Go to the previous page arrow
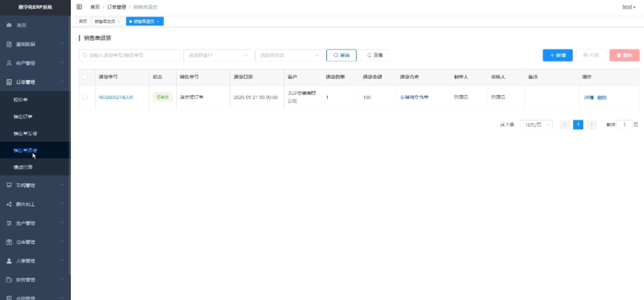Screen dimensions: 644x300 coord(565,125)
